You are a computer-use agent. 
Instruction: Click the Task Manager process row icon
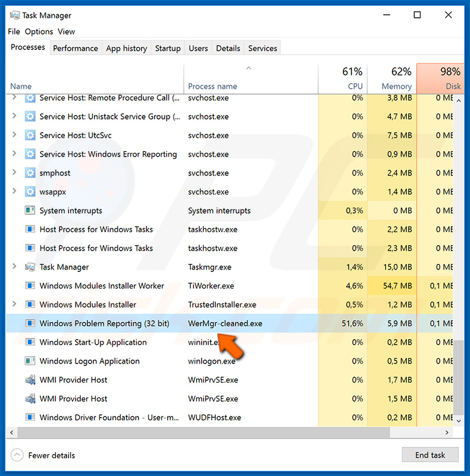(x=30, y=267)
